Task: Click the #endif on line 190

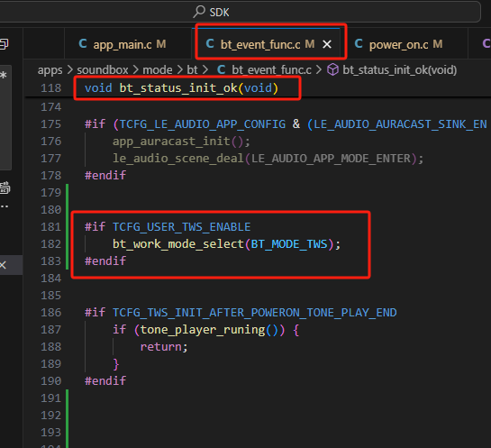Action: coord(105,381)
